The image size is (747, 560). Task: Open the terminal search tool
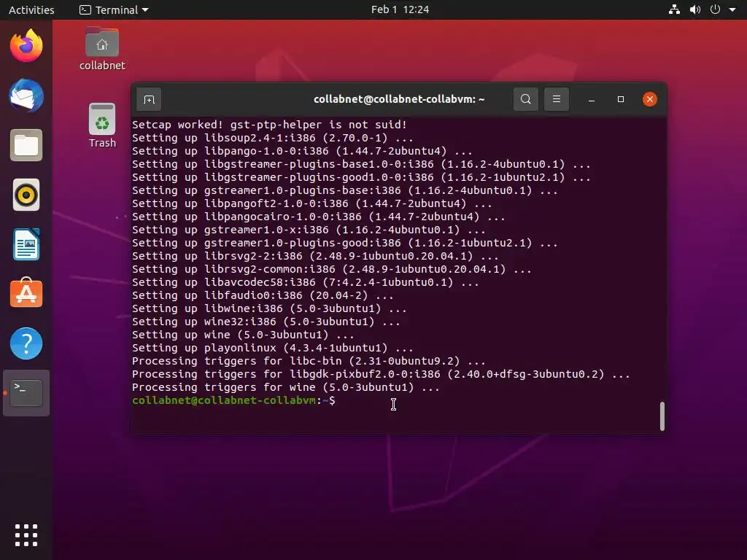[x=525, y=99]
